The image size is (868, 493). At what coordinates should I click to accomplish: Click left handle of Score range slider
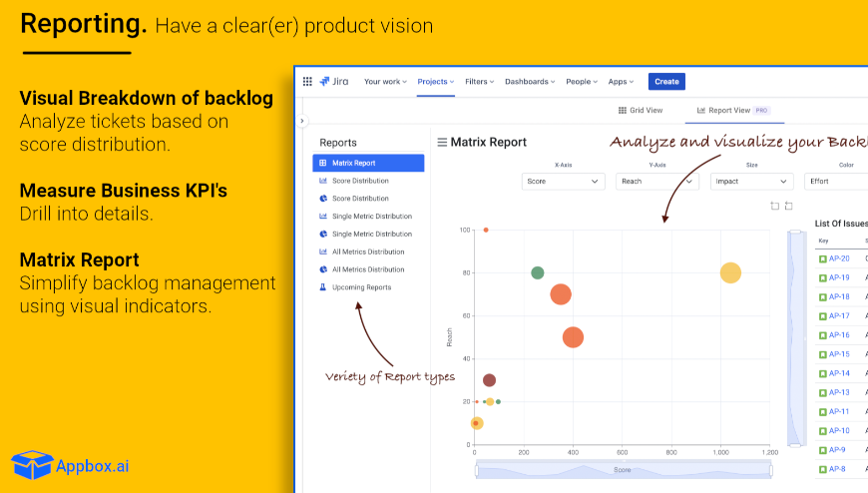click(x=477, y=470)
